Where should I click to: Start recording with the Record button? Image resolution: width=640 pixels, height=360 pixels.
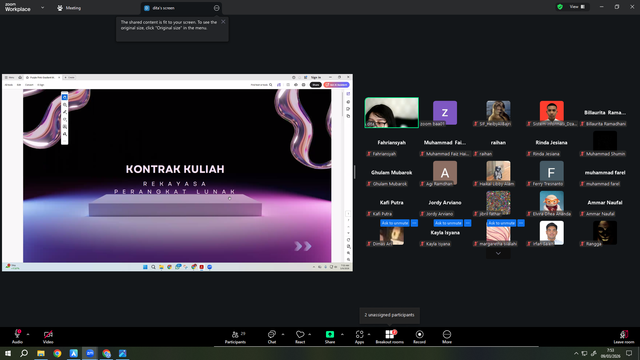click(419, 337)
